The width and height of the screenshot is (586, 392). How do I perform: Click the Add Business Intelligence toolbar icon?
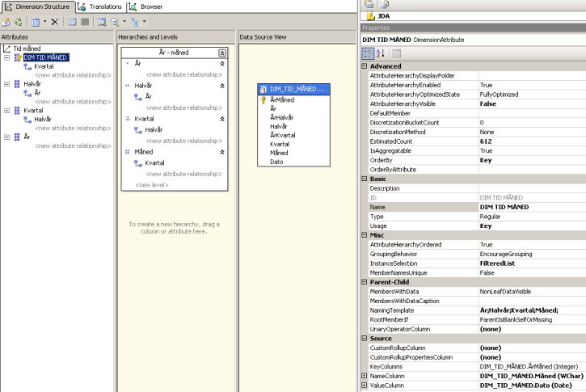[6, 23]
